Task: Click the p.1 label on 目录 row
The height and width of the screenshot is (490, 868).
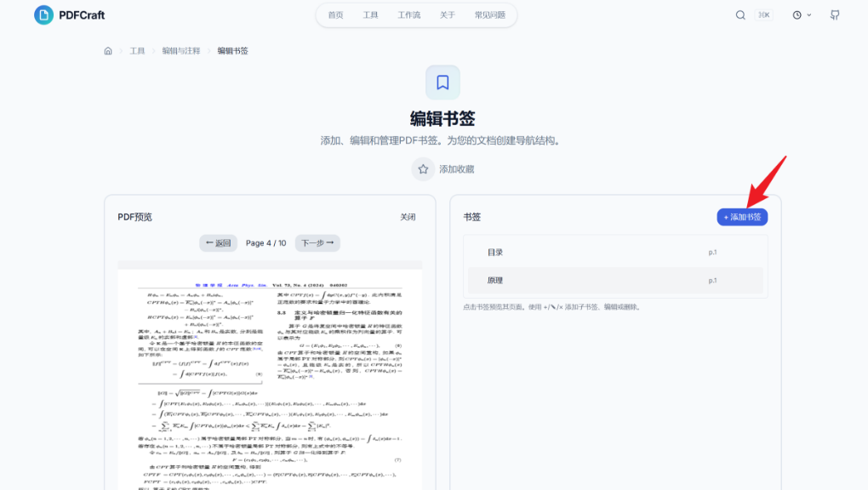Action: pos(712,253)
